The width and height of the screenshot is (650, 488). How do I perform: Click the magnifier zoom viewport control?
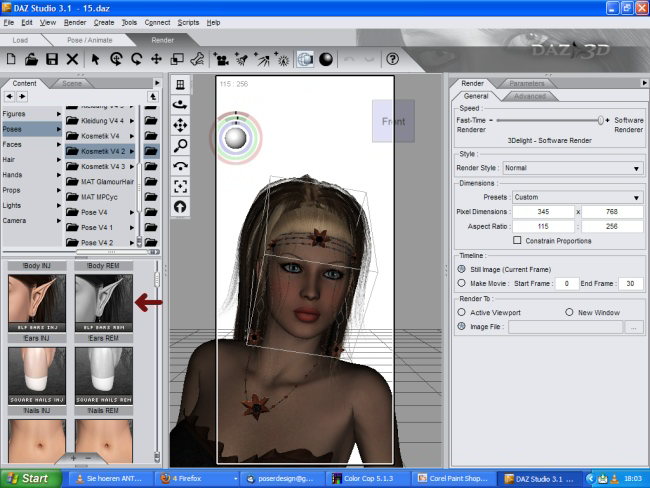(x=180, y=146)
